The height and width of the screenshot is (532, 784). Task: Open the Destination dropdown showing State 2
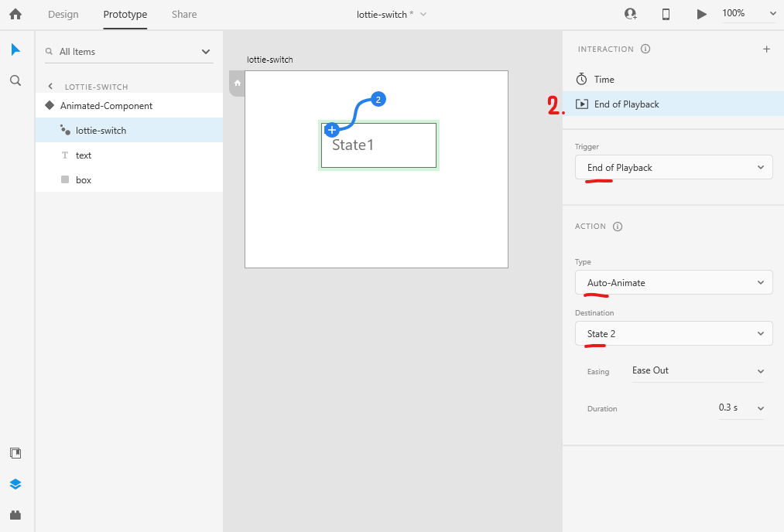(x=673, y=333)
